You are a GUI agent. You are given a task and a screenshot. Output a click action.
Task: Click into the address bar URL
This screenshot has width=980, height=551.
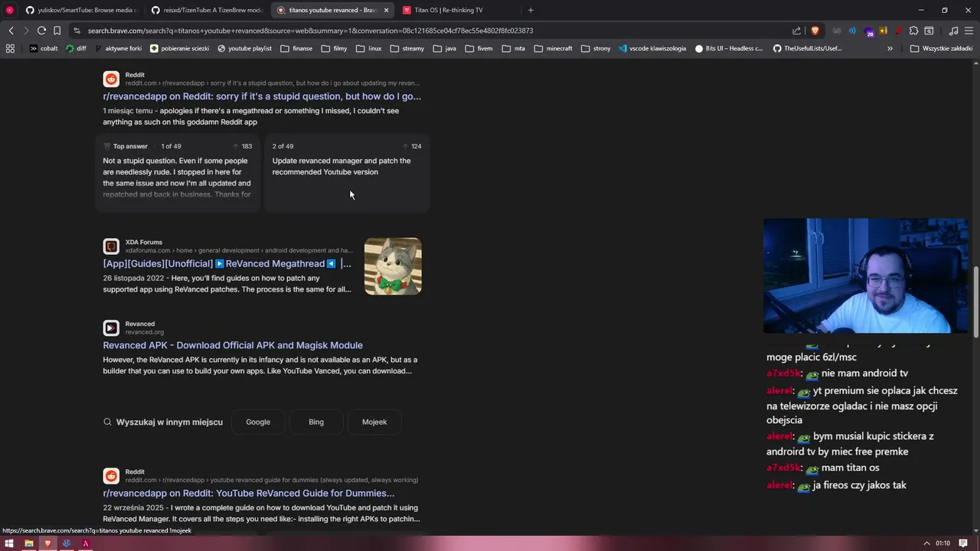tap(310, 31)
